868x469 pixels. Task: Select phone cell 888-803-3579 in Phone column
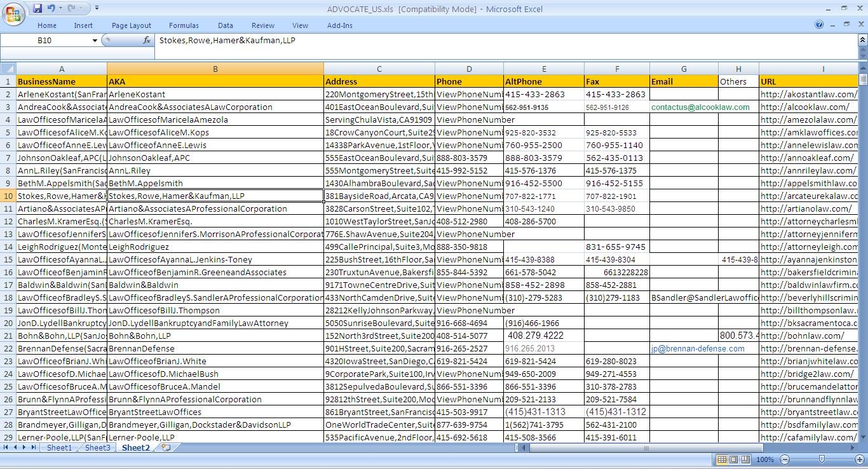click(469, 158)
